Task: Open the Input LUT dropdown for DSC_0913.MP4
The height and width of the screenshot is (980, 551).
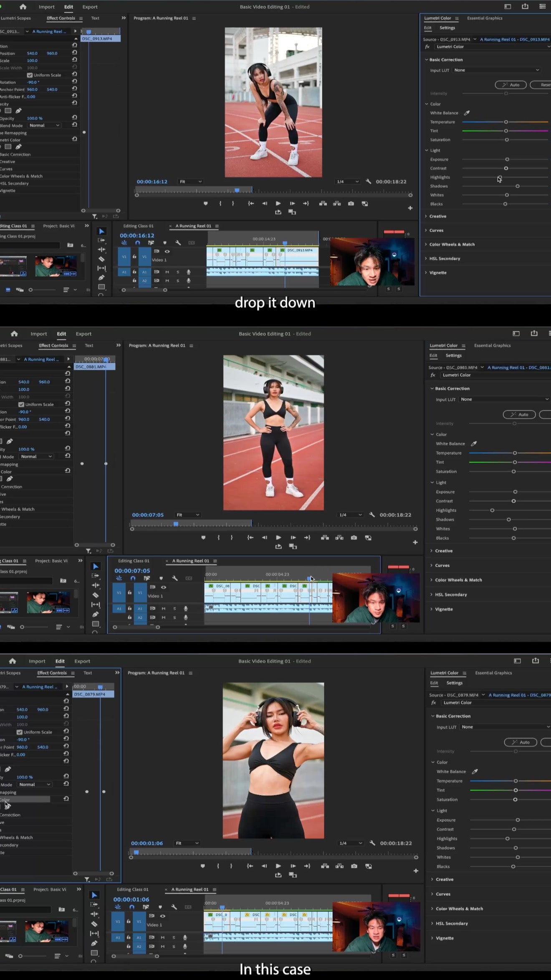Action: tap(497, 70)
